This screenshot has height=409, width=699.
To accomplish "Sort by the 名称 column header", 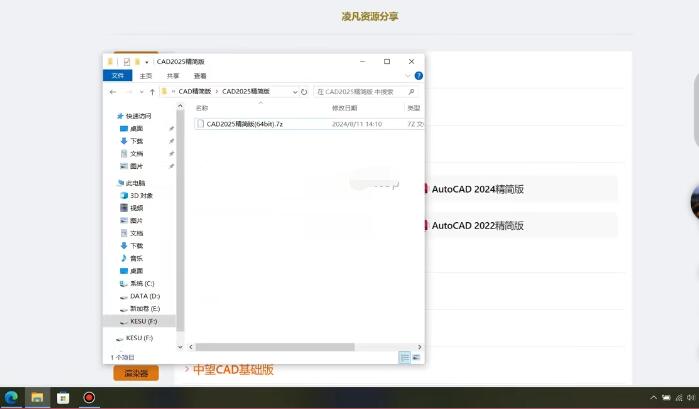I will click(x=202, y=108).
